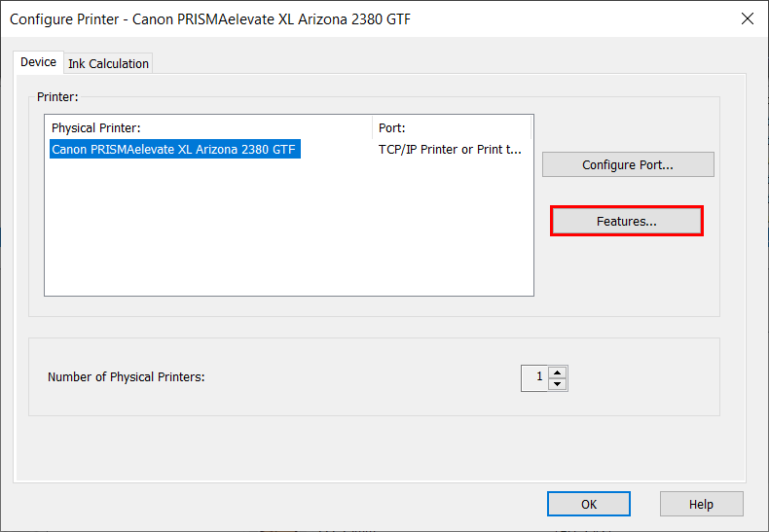Select Canon PRISMAelevate XL Arizona 2380 GTF printer row

[174, 149]
